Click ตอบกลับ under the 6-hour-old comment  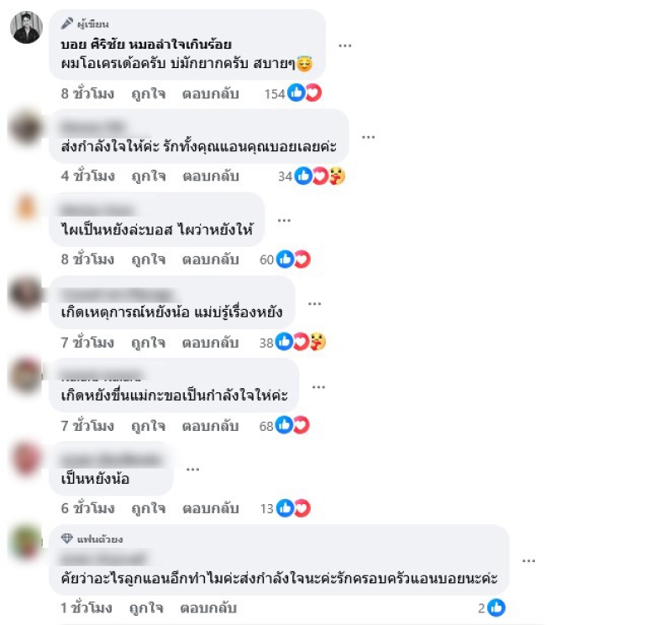pos(211,508)
